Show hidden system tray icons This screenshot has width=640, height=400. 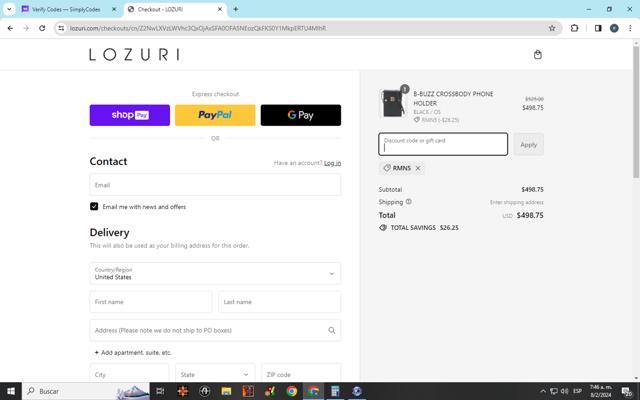point(543,391)
